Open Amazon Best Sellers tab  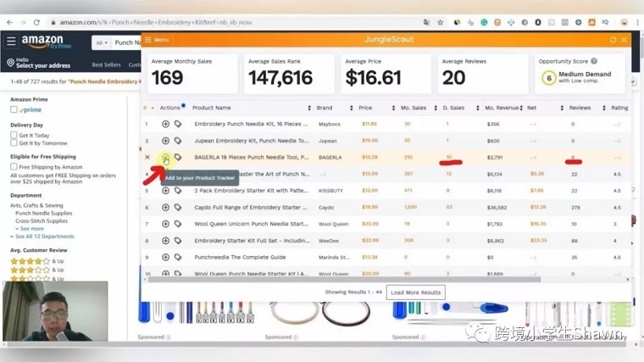107,64
